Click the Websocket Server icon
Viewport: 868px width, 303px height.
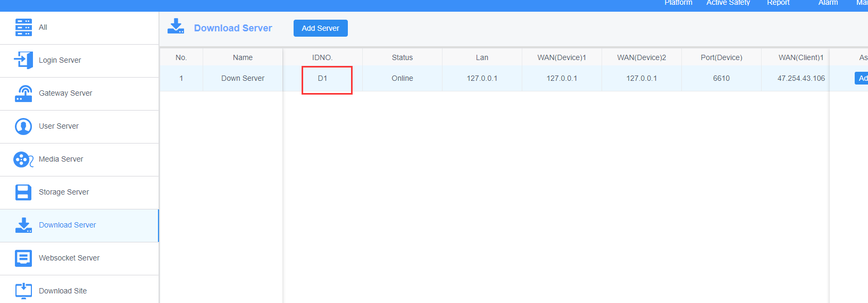(x=23, y=258)
